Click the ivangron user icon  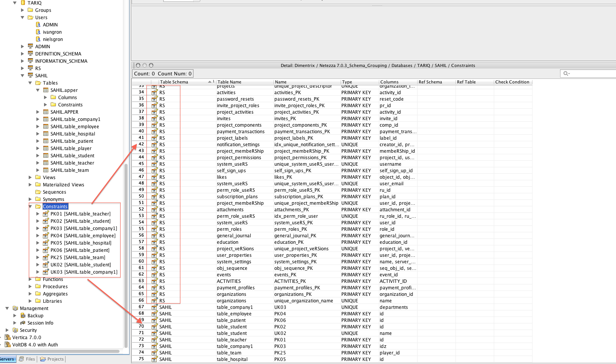coord(38,32)
